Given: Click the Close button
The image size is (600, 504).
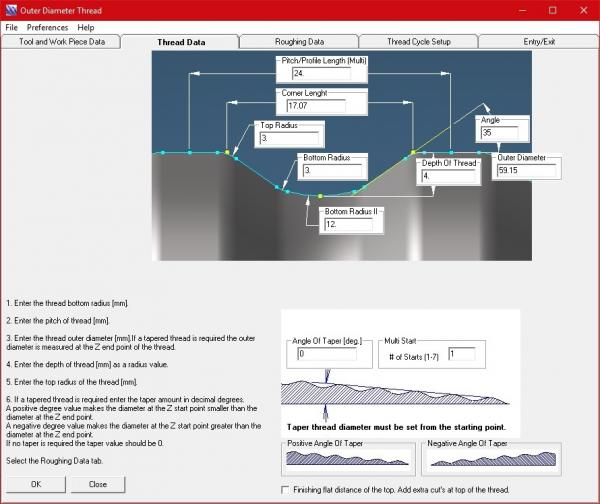Looking at the screenshot, I should tap(97, 484).
